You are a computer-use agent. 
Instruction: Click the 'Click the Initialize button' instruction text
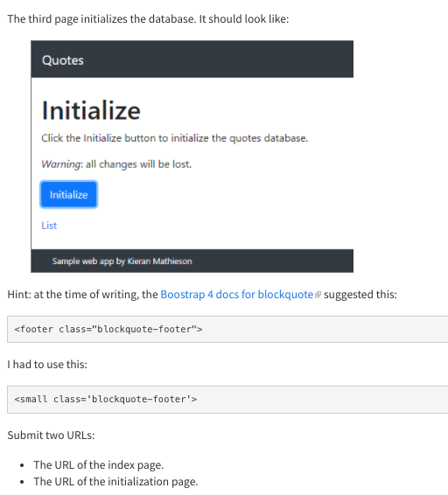coord(175,138)
